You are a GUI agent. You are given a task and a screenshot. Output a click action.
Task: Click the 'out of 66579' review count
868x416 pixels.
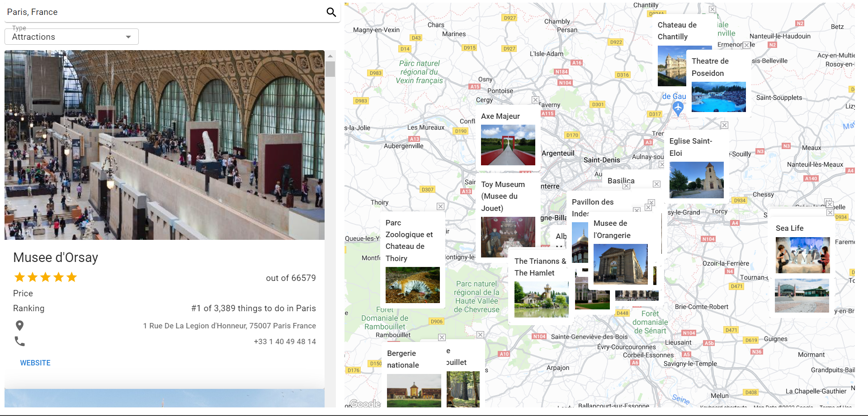291,278
